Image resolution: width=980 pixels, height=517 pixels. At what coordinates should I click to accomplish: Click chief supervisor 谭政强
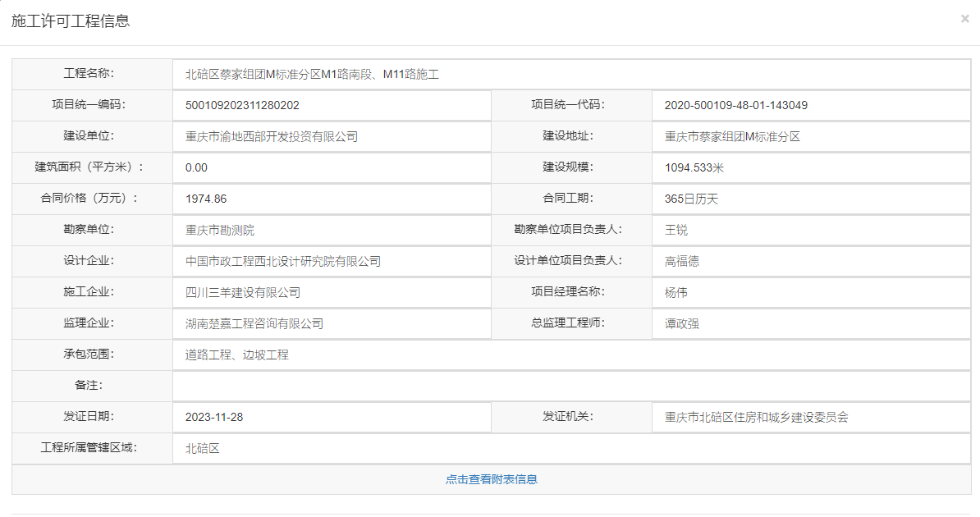(682, 324)
